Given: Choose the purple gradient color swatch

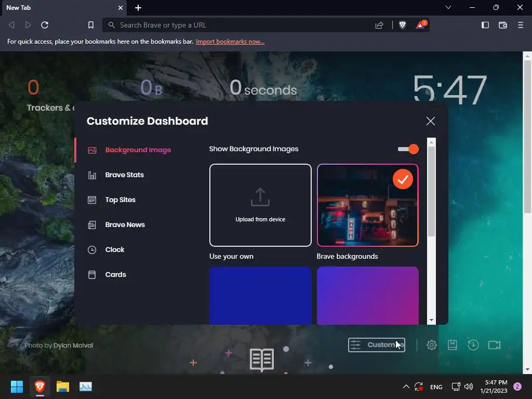Looking at the screenshot, I should click(367, 296).
